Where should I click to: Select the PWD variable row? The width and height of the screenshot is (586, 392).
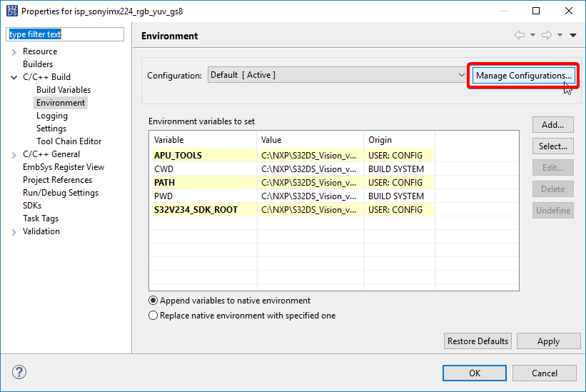point(334,196)
